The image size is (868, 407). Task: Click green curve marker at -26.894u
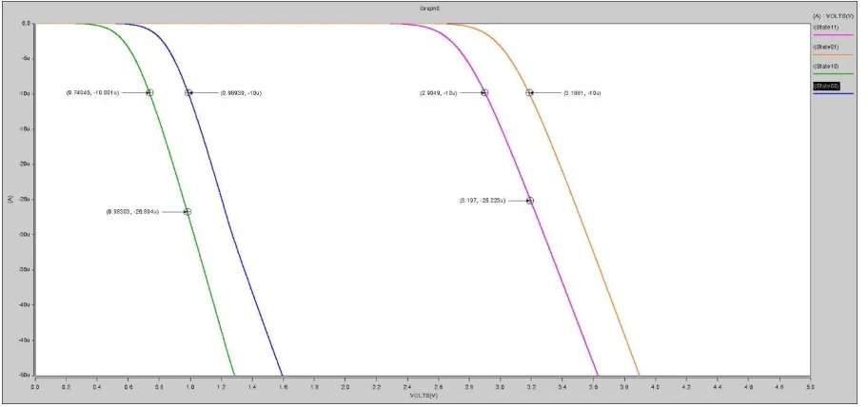[187, 212]
